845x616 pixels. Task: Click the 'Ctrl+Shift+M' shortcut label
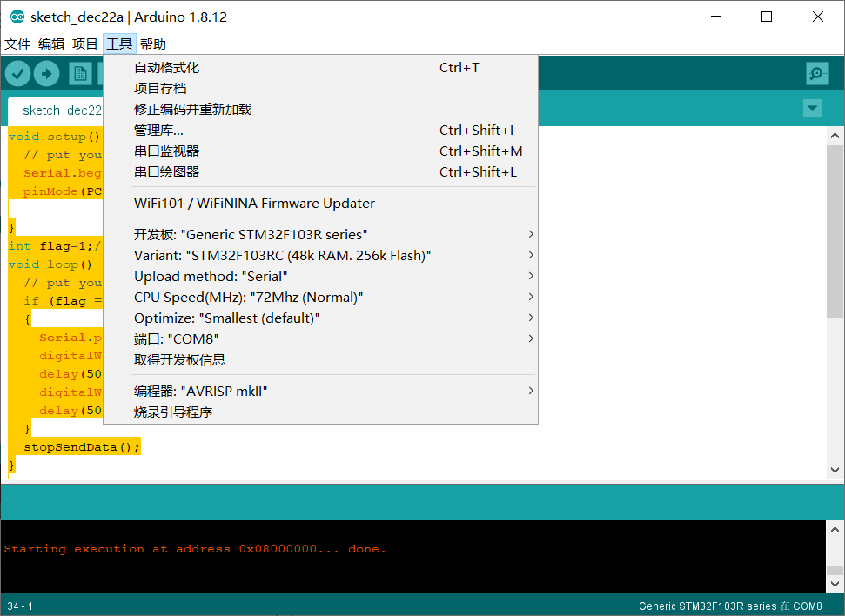coord(480,151)
